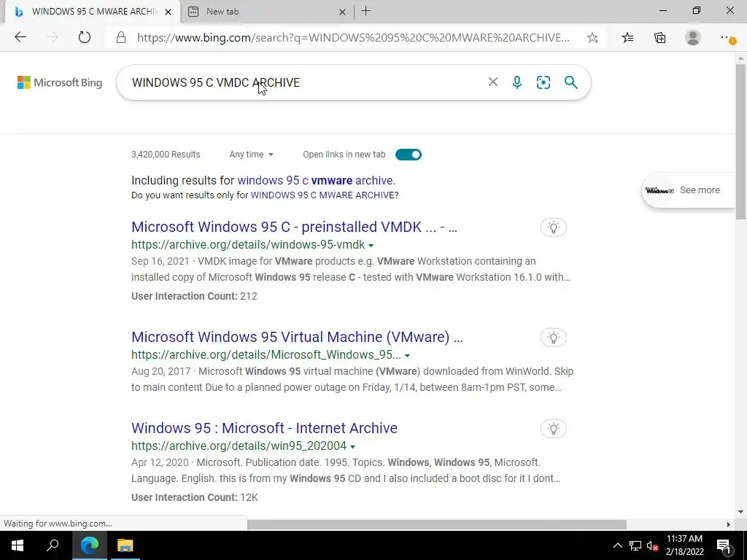The image size is (747, 560).
Task: Open File Explorer from taskbar
Action: [x=125, y=545]
